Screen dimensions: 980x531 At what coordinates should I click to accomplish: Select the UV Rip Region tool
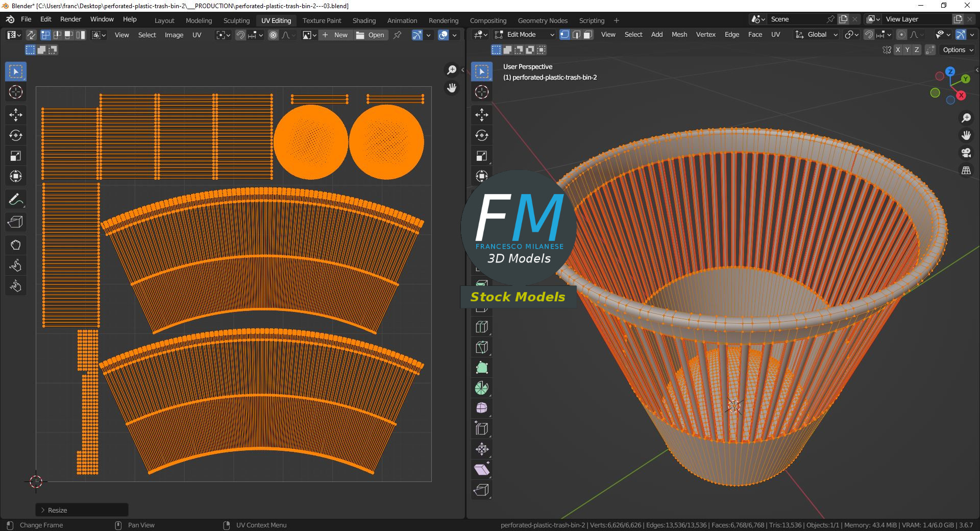16,222
